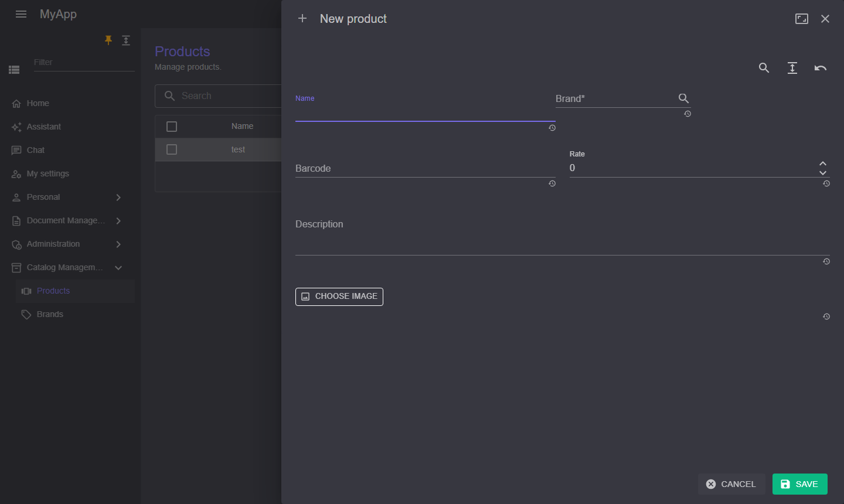Select Brands in the sidebar tree
Viewport: 844px width, 504px height.
[75, 314]
